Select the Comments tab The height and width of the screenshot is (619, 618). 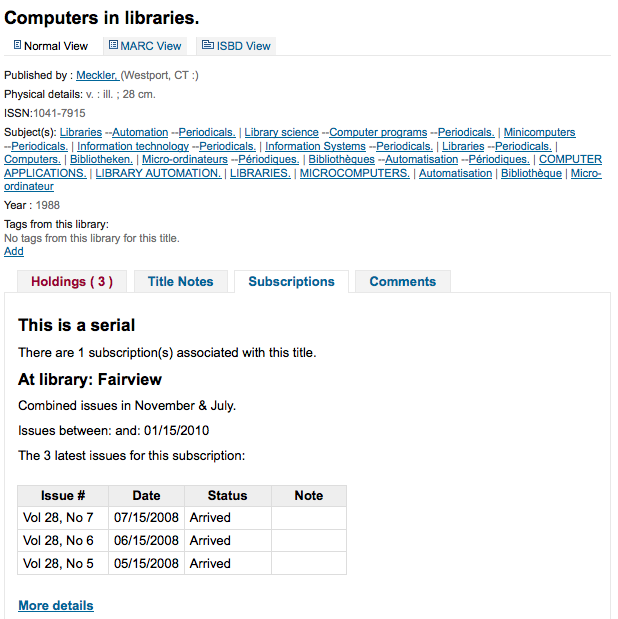point(403,281)
